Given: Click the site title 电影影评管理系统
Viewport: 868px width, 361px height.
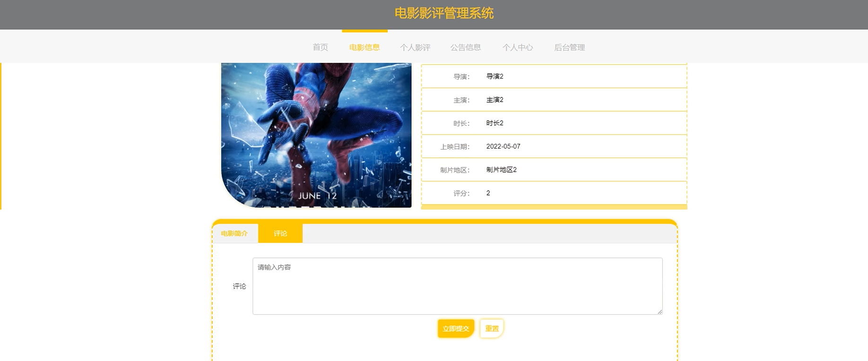Looking at the screenshot, I should [444, 13].
